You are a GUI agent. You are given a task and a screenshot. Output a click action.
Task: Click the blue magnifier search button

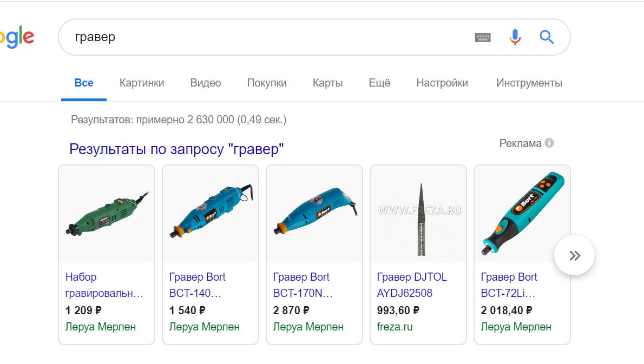coord(547,37)
